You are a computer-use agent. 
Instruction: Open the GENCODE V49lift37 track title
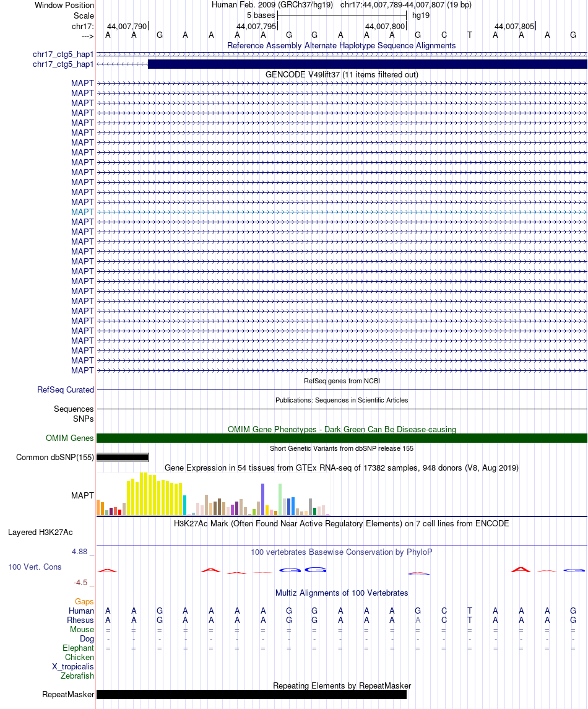[x=342, y=74]
